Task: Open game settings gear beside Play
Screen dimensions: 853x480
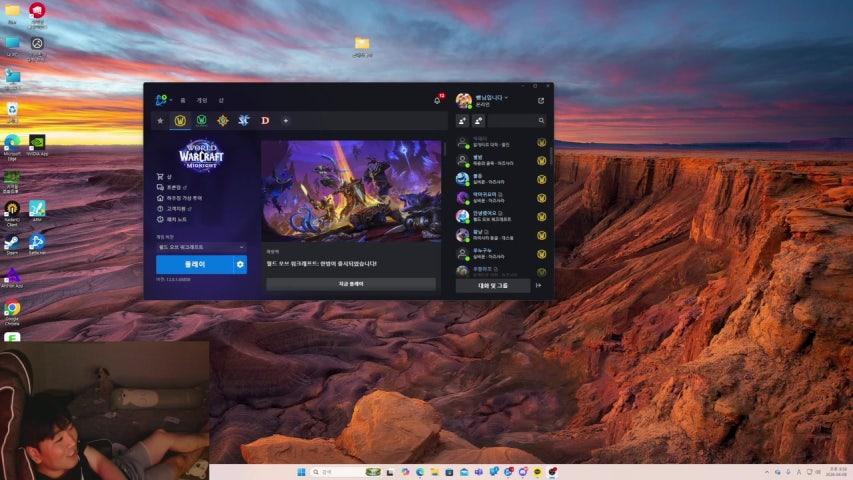Action: pos(240,264)
